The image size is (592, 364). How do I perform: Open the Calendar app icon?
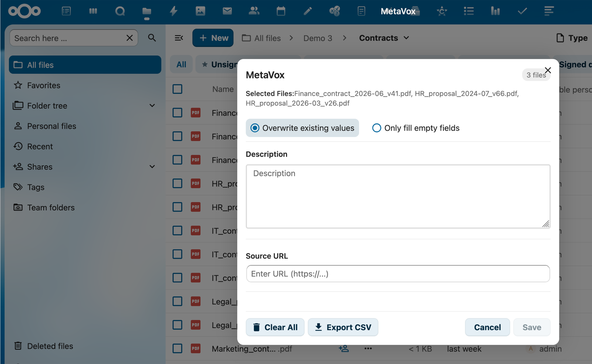click(281, 11)
